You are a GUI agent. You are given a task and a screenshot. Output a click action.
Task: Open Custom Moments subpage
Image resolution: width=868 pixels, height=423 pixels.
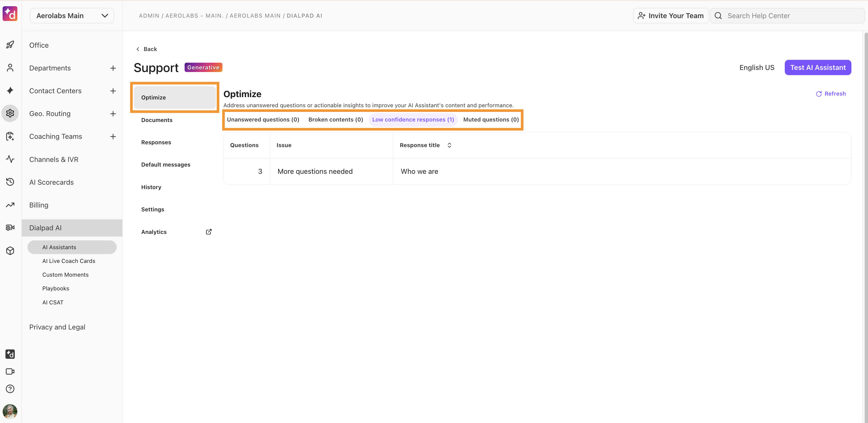click(72, 275)
